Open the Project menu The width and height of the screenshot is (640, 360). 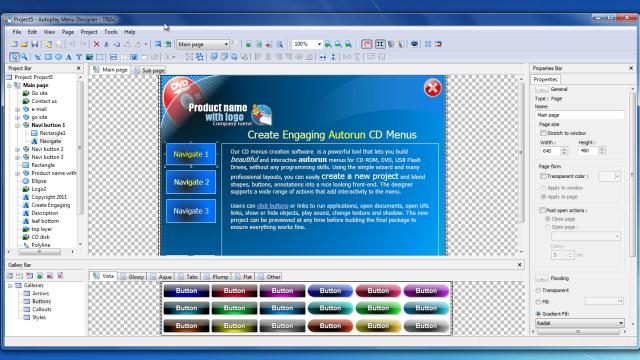[x=89, y=32]
